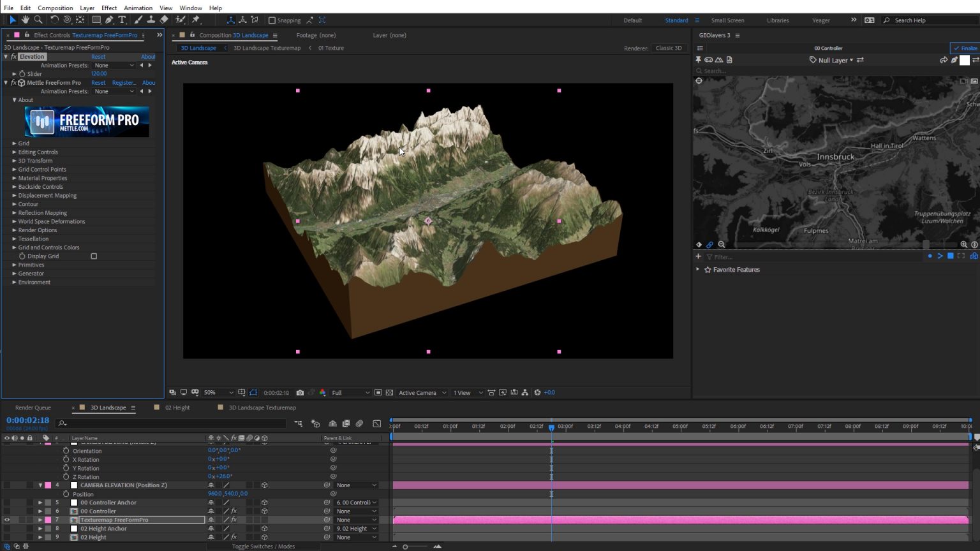Click Register for Mettle FreeForm Pro
Screen dimensions: 980x551
[124, 82]
